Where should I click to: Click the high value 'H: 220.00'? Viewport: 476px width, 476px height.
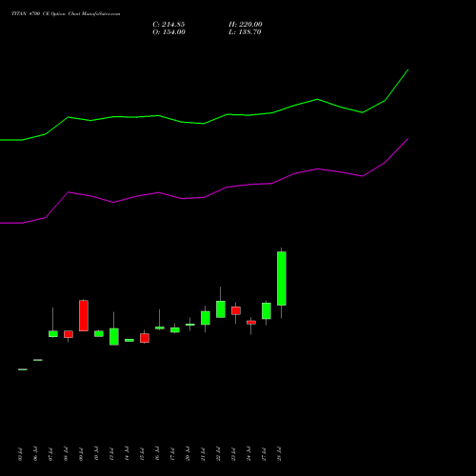(x=246, y=25)
